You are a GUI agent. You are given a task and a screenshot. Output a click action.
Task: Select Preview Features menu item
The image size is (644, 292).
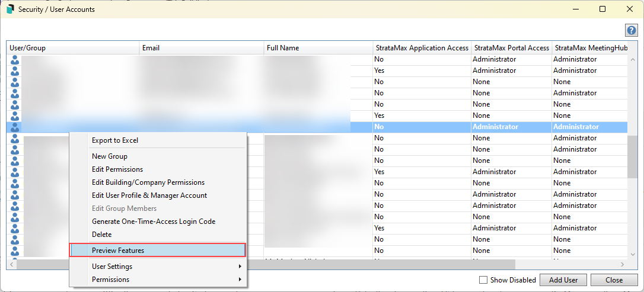pos(158,250)
